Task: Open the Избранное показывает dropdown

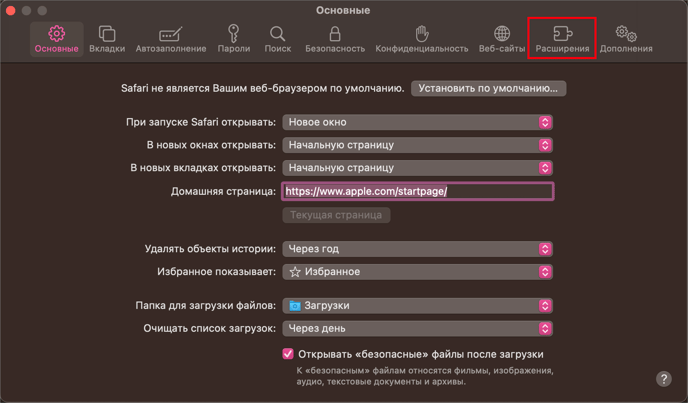Action: tap(417, 272)
